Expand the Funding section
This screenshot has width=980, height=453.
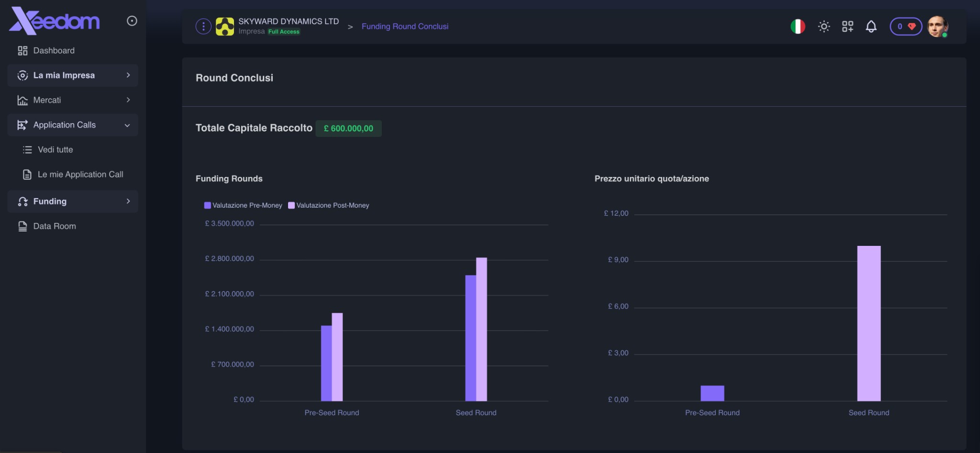tap(127, 201)
